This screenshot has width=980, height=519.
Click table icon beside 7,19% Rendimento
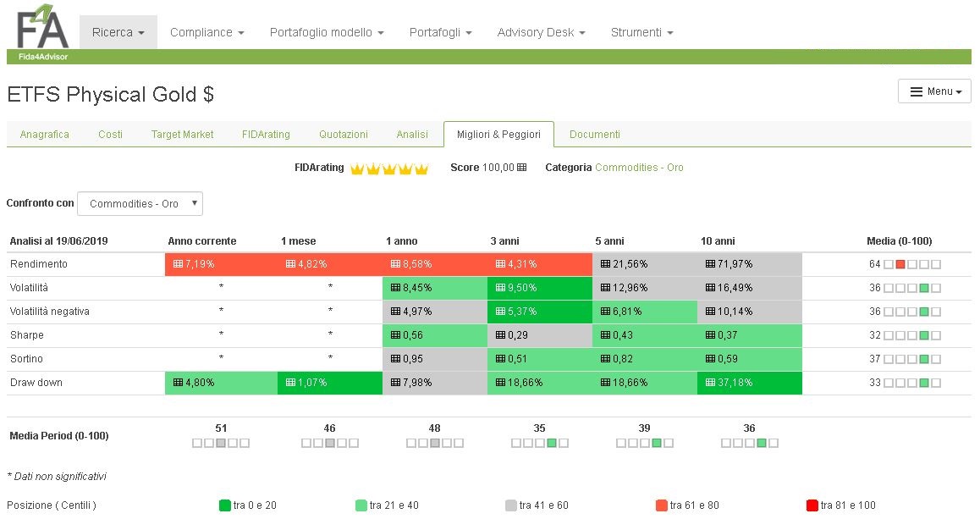point(178,264)
